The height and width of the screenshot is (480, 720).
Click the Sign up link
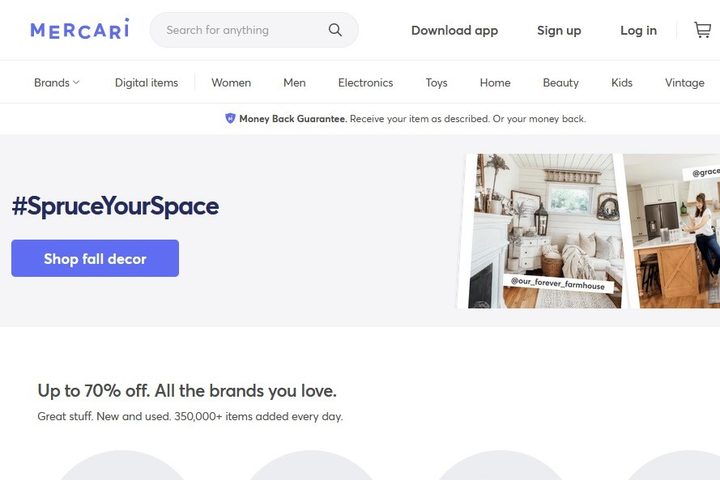559,30
